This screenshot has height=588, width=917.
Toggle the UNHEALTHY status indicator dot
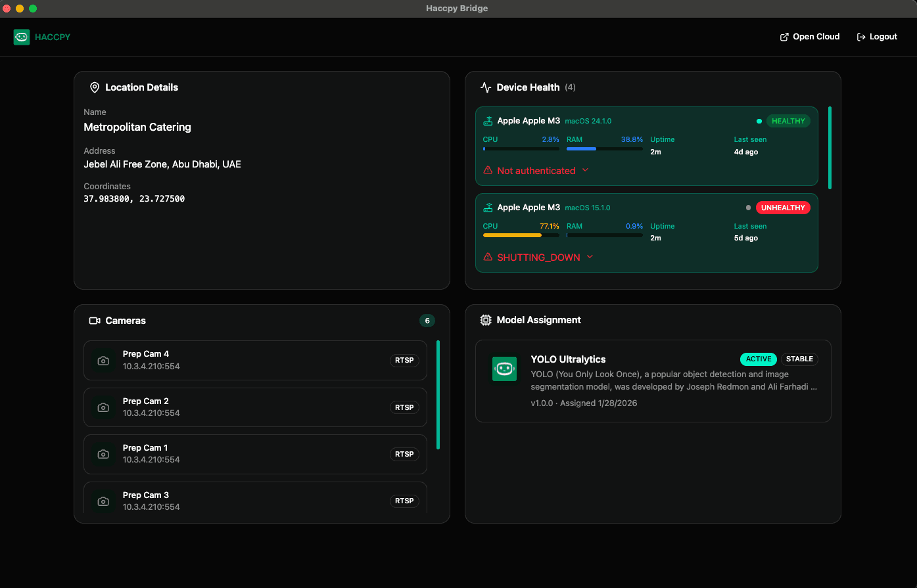click(x=748, y=208)
